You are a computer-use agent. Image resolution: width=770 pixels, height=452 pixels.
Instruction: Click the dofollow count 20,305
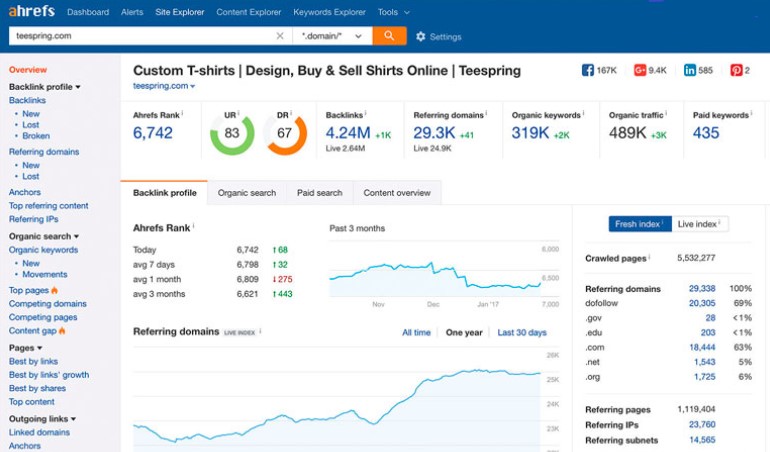(702, 303)
